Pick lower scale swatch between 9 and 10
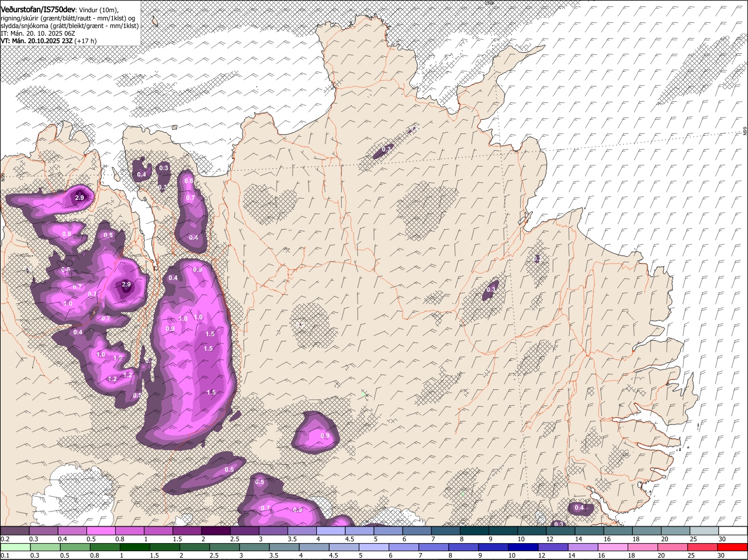This screenshot has width=748, height=560. tap(493, 547)
